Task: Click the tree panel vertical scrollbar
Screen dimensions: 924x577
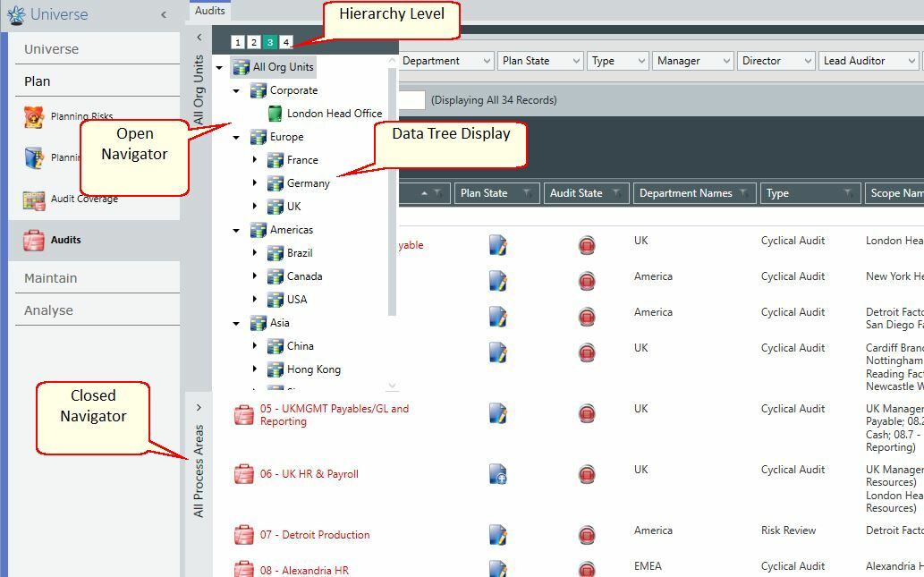Action: (x=392, y=191)
